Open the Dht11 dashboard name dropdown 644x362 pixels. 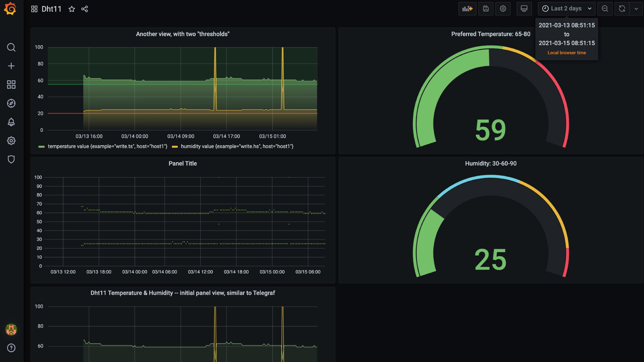(x=51, y=9)
